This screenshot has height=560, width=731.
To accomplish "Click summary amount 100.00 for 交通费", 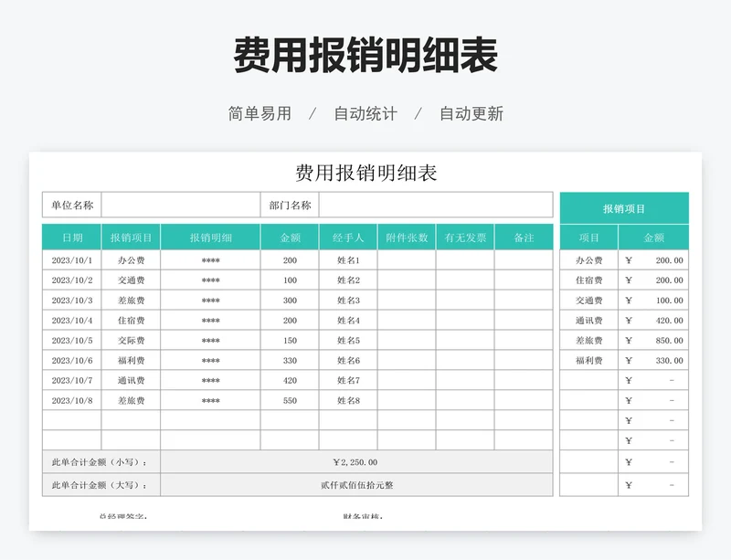I will (x=653, y=301).
